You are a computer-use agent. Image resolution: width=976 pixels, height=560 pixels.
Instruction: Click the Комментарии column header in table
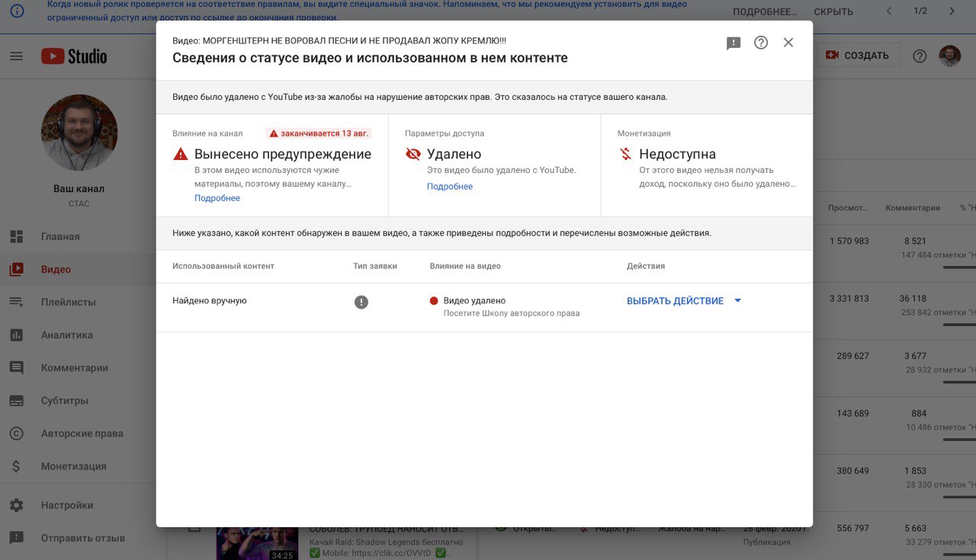pos(913,208)
